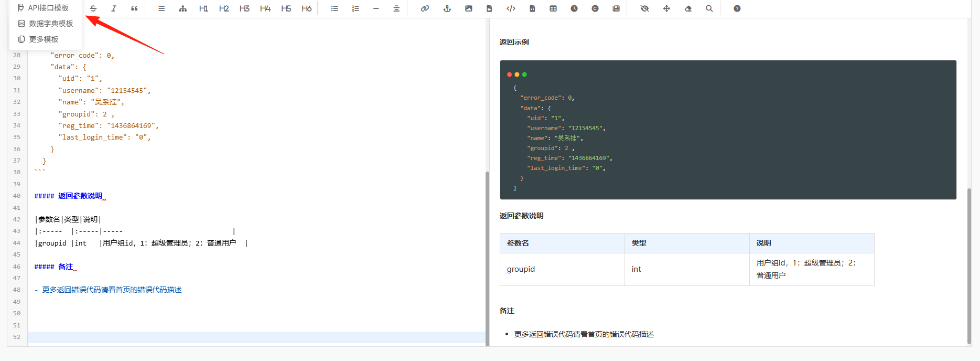
Task: Click the '"username": "12154545",' editor line
Action: pyautogui.click(x=104, y=90)
